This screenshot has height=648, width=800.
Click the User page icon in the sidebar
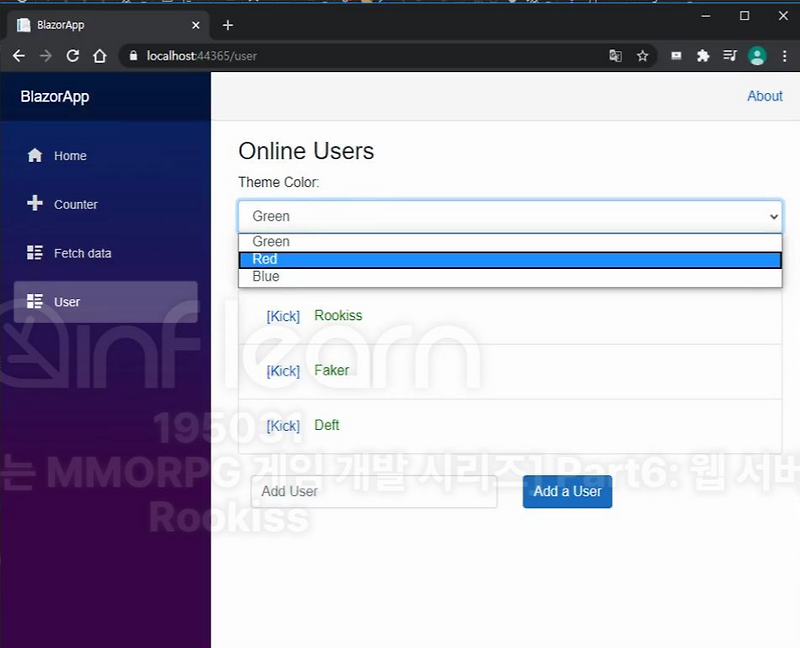tap(34, 301)
